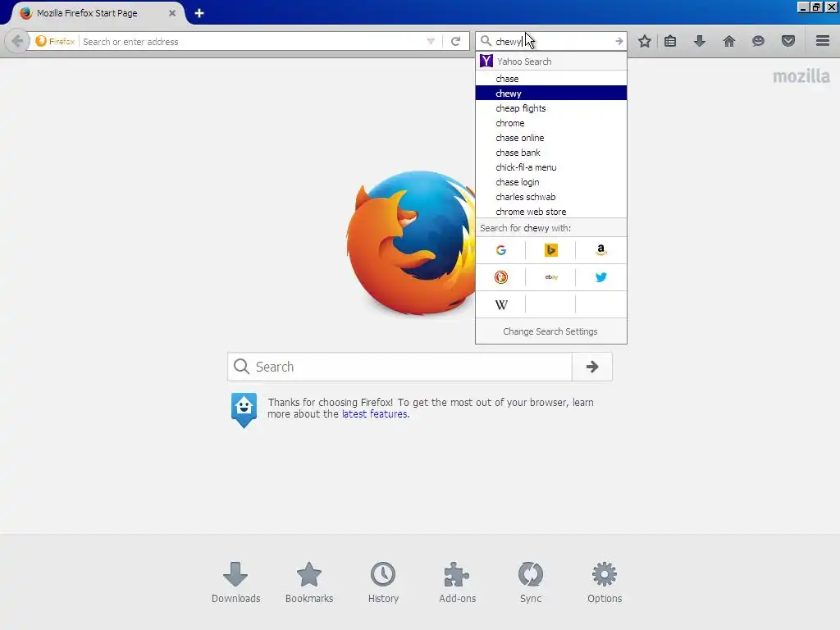840x630 pixels.
Task: Open a new tab with the plus button
Action: tap(199, 13)
